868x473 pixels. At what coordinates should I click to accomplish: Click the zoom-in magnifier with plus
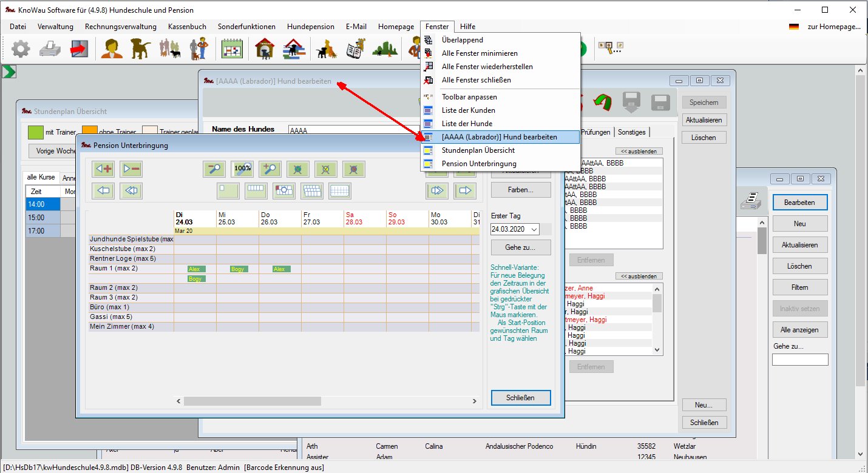click(270, 169)
